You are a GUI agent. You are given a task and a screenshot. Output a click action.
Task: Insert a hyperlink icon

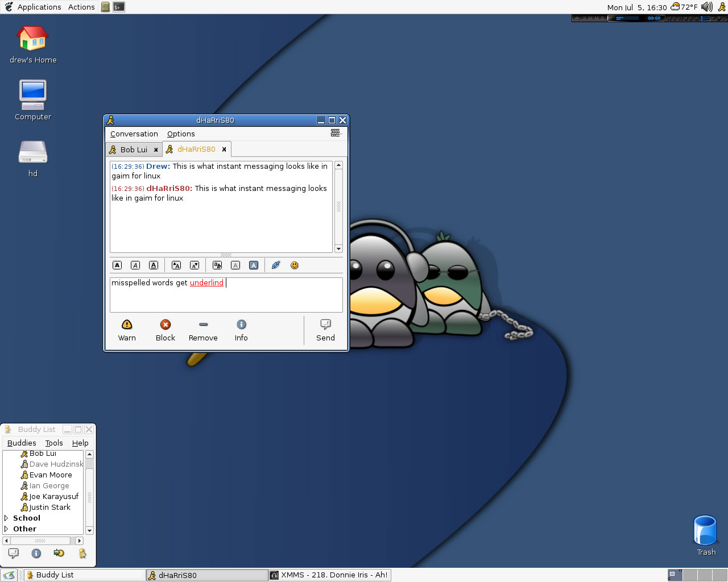[x=276, y=265]
